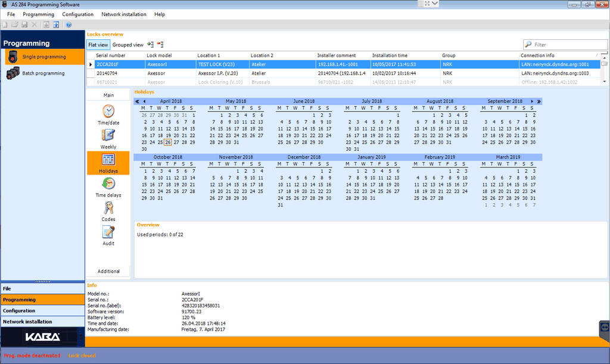Sort by Lock model column header
610x364 pixels.
point(170,55)
